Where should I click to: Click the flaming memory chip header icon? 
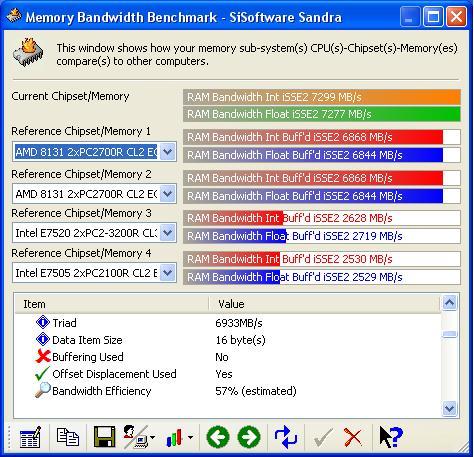pos(29,53)
